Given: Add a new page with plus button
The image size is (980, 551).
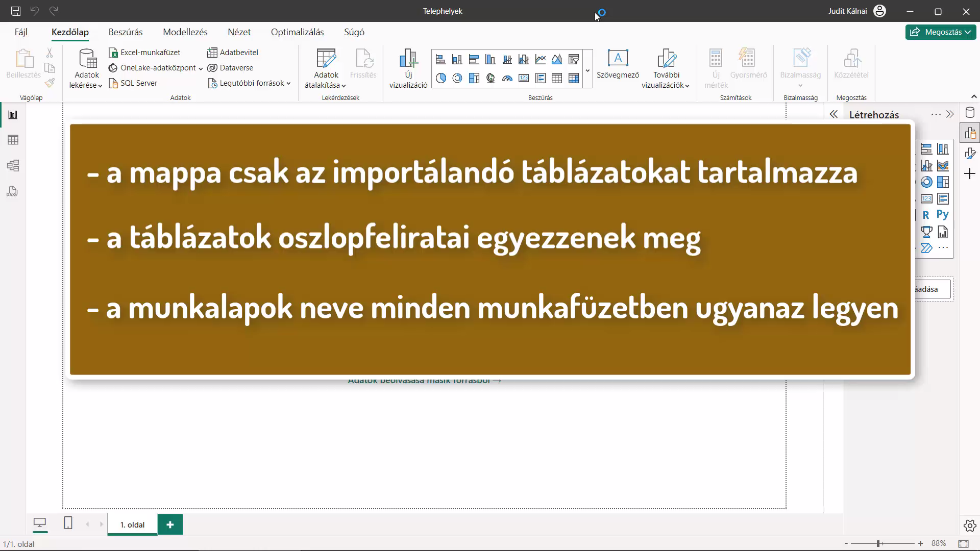Looking at the screenshot, I should coord(170,524).
